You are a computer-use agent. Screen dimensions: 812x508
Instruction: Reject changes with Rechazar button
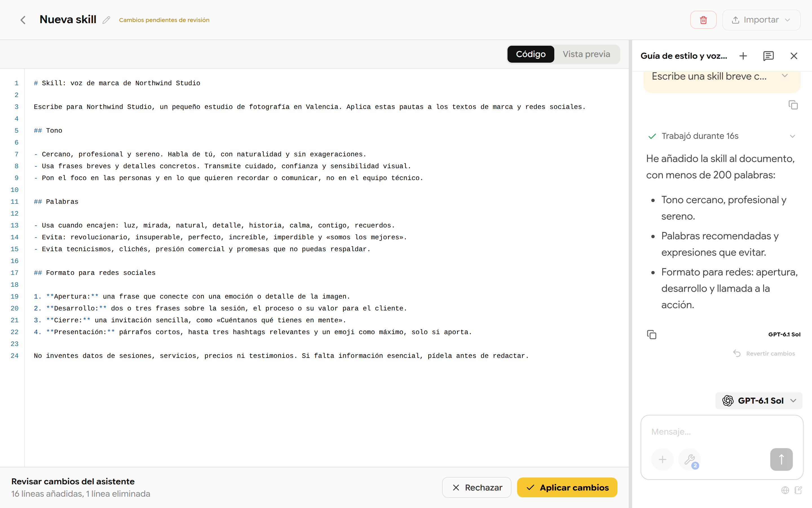[476, 487]
